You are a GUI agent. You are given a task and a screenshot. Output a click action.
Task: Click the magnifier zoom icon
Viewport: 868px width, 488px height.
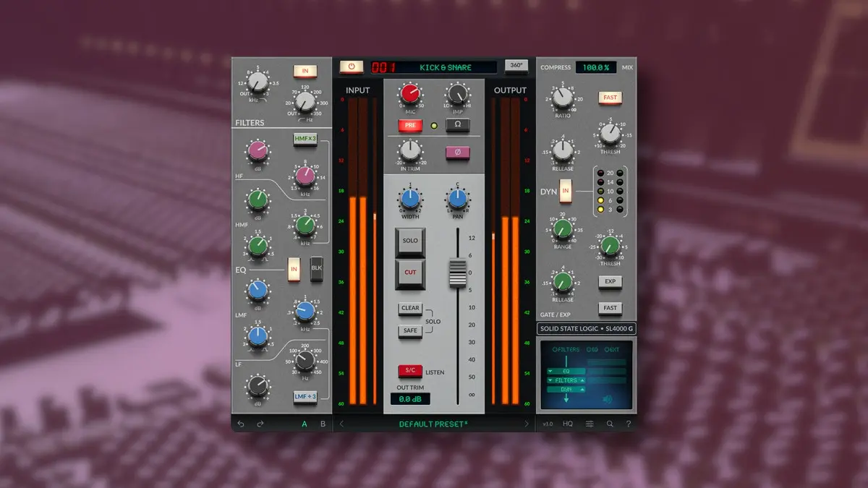point(610,424)
